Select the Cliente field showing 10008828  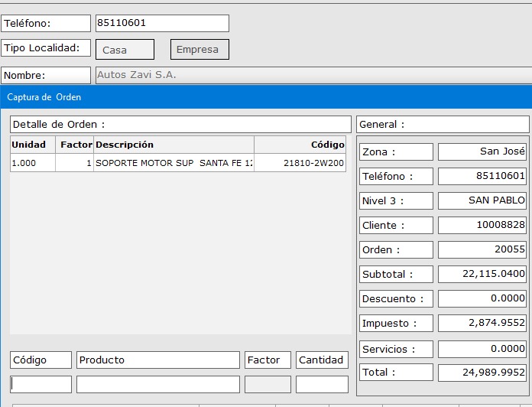tap(482, 225)
